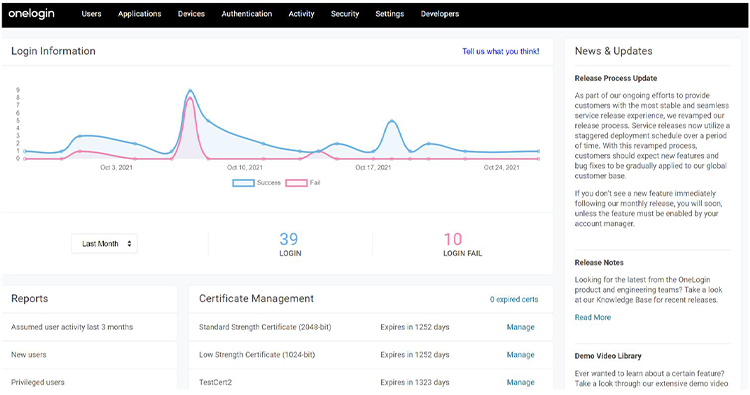Screen dimensions: 750x395
Task: Open the Security menu
Action: point(345,14)
